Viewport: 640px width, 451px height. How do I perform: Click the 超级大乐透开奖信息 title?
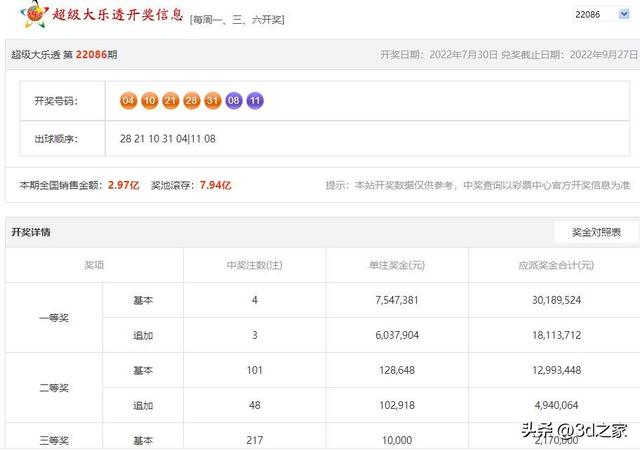(118, 15)
